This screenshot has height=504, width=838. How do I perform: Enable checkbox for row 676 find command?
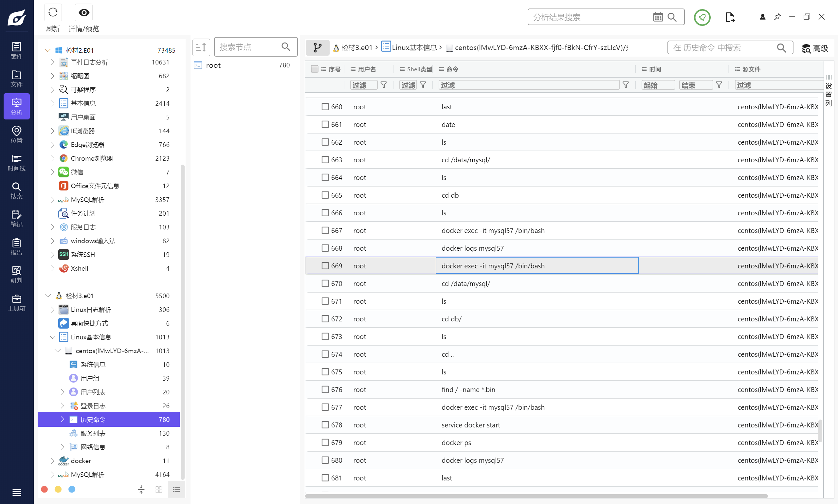tap(324, 390)
